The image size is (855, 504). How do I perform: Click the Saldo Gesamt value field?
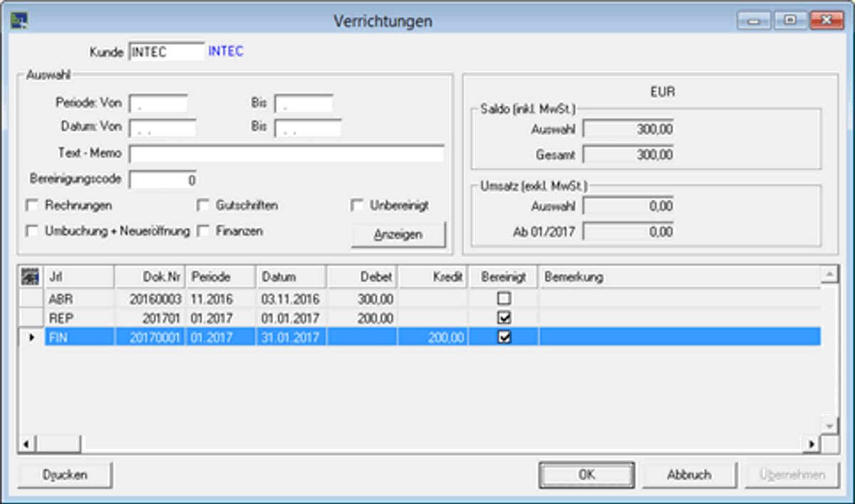[628, 154]
